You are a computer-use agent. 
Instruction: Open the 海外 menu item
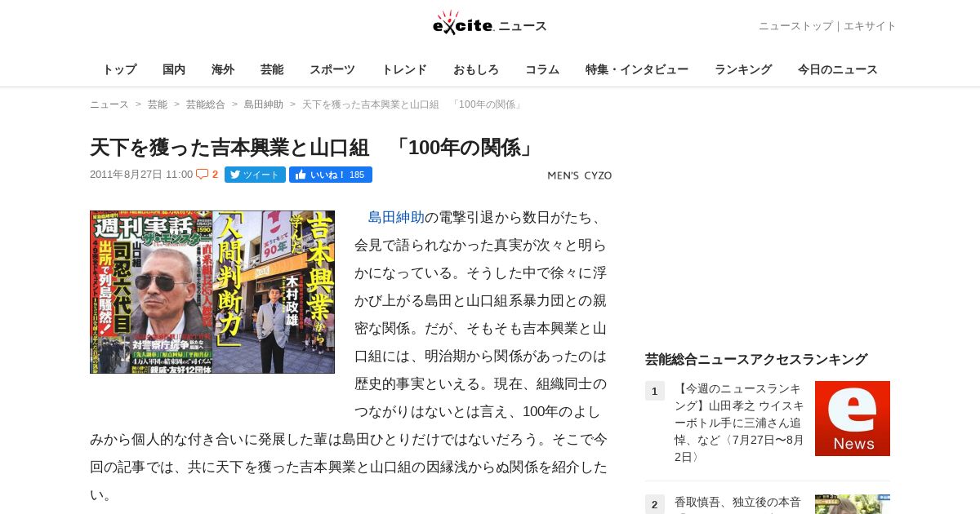(x=223, y=69)
